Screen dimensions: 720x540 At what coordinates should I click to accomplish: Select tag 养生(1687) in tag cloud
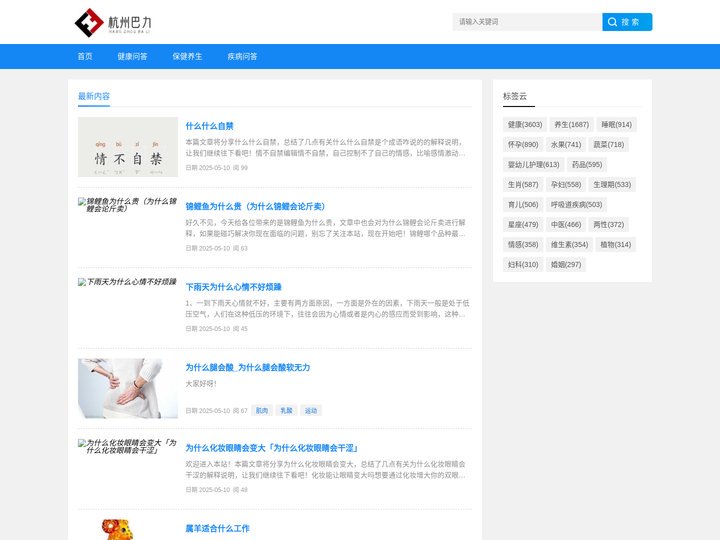point(572,124)
